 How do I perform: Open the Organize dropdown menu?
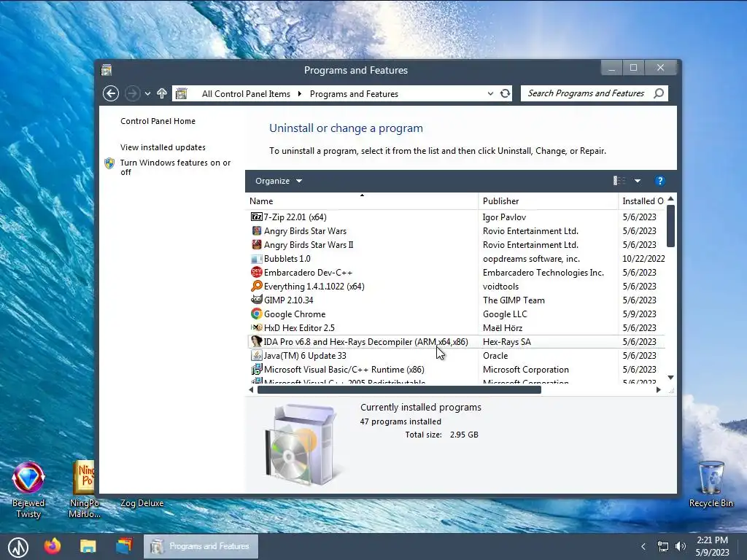279,181
